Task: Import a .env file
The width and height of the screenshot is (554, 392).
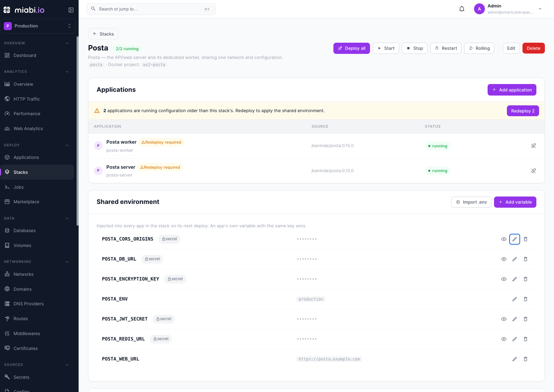Action: click(471, 202)
